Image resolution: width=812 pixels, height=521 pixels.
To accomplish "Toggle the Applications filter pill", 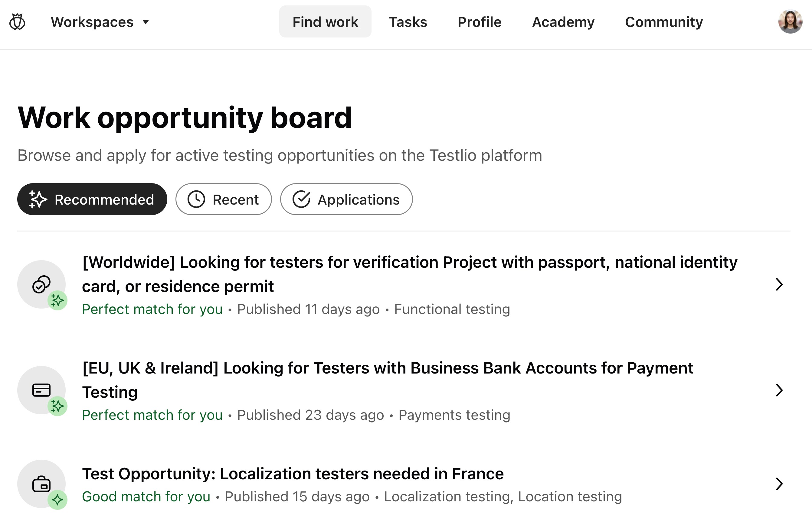I will pyautogui.click(x=346, y=199).
